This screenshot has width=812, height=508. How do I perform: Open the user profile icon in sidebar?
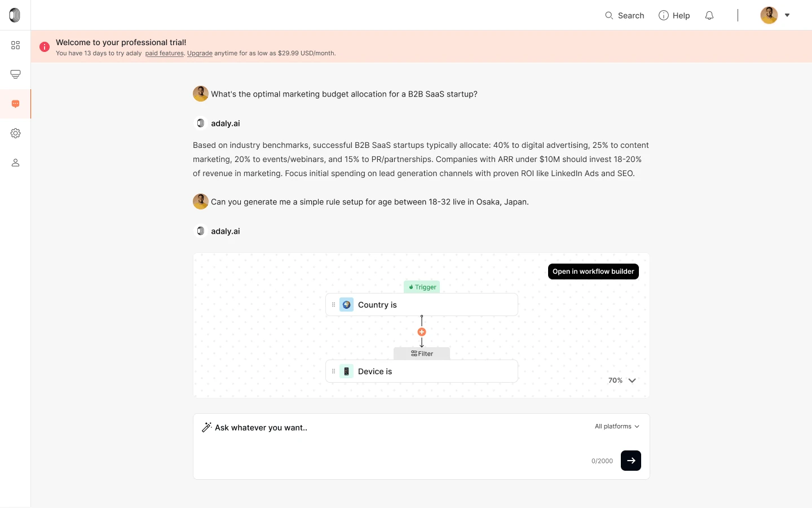coord(15,163)
